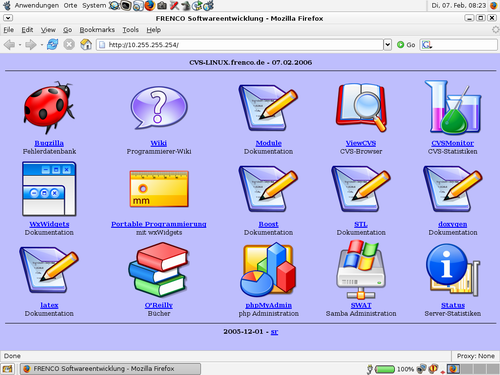Open the Orte panel menu
This screenshot has height=375, width=500.
coord(70,5)
